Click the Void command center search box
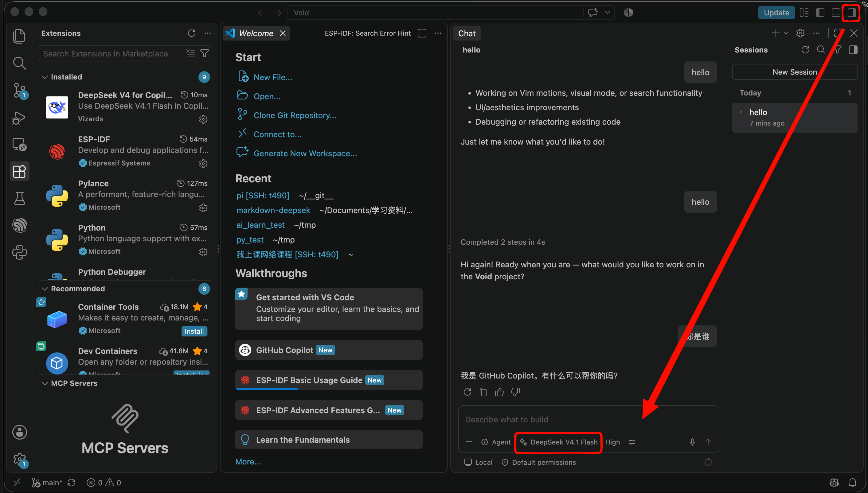Screen dimensions: 868x493 (435, 13)
